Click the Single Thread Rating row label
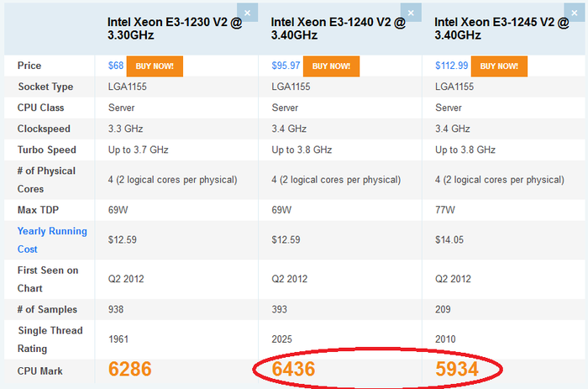The height and width of the screenshot is (389, 588). pyautogui.click(x=50, y=339)
